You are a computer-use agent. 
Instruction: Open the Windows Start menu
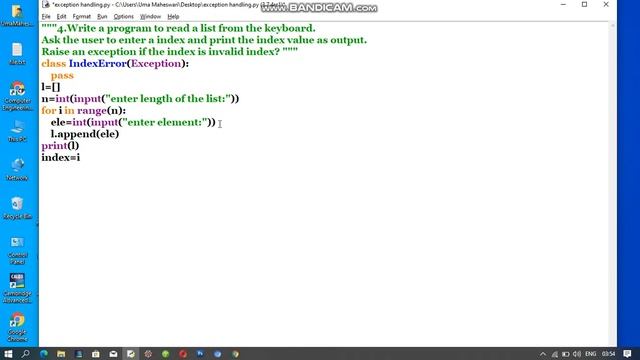[8, 353]
